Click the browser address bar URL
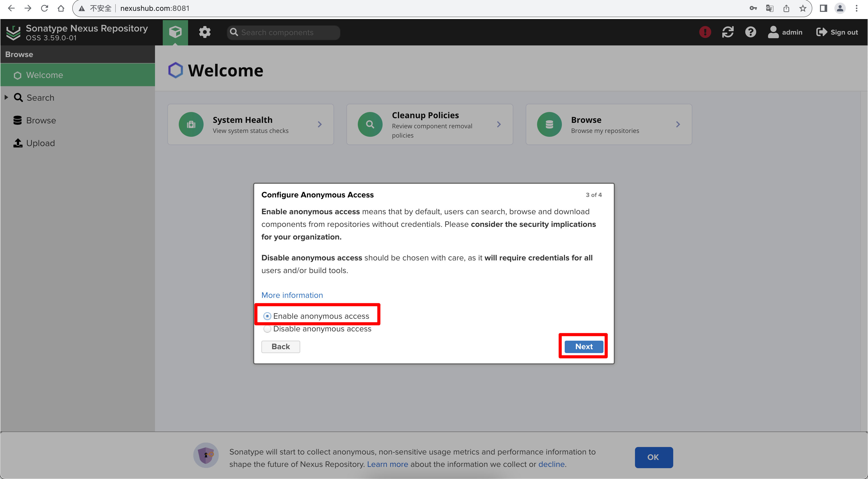Image resolution: width=868 pixels, height=479 pixels. pyautogui.click(x=155, y=8)
